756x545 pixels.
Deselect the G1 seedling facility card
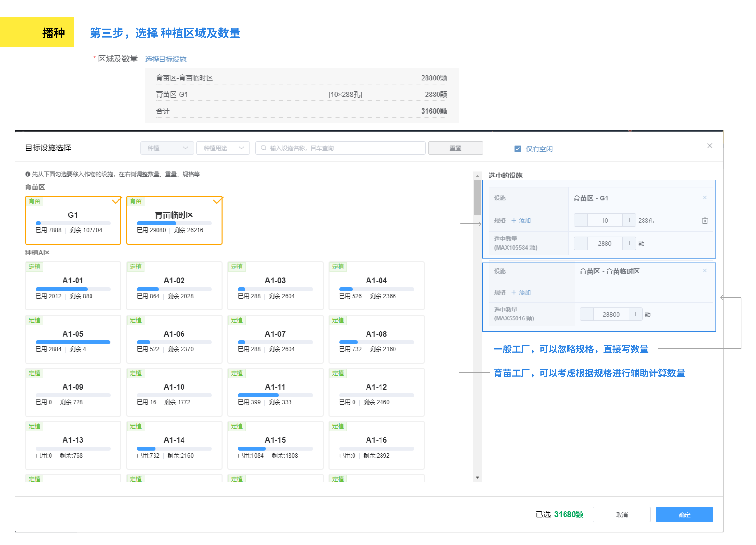pos(73,220)
